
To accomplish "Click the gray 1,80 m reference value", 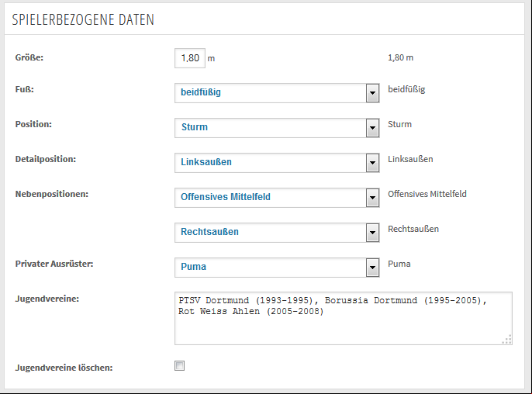I will pos(401,57).
